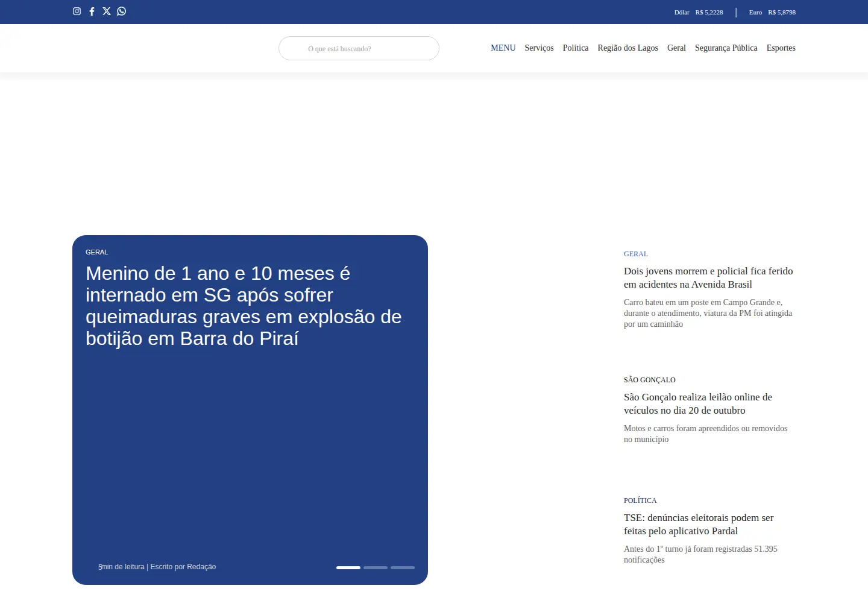
Task: Go to the Serviços section
Action: [x=539, y=48]
